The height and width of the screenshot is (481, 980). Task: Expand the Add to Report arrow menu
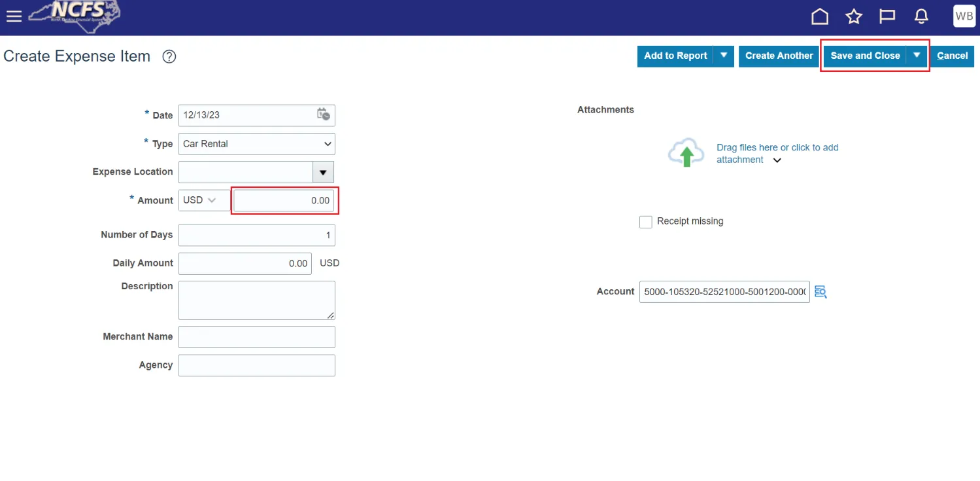pyautogui.click(x=724, y=56)
